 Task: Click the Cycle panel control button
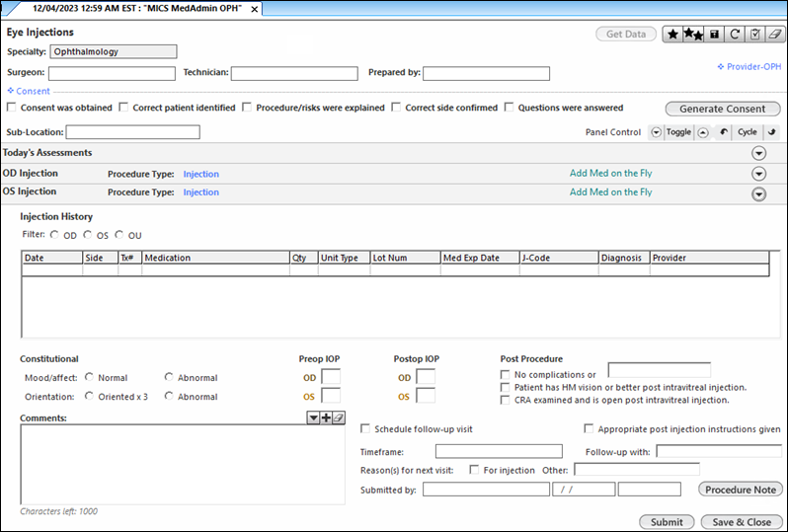[748, 132]
